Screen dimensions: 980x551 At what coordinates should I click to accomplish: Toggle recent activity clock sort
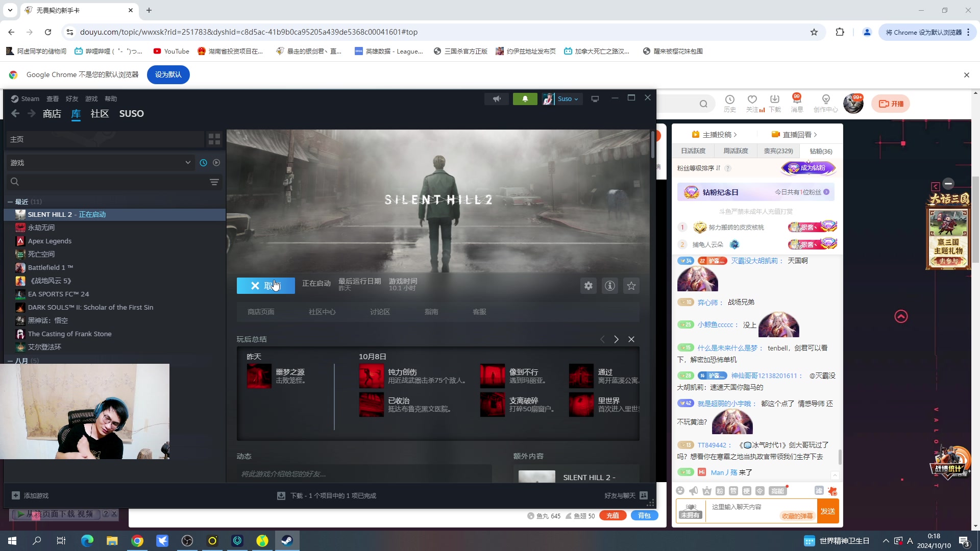(203, 163)
